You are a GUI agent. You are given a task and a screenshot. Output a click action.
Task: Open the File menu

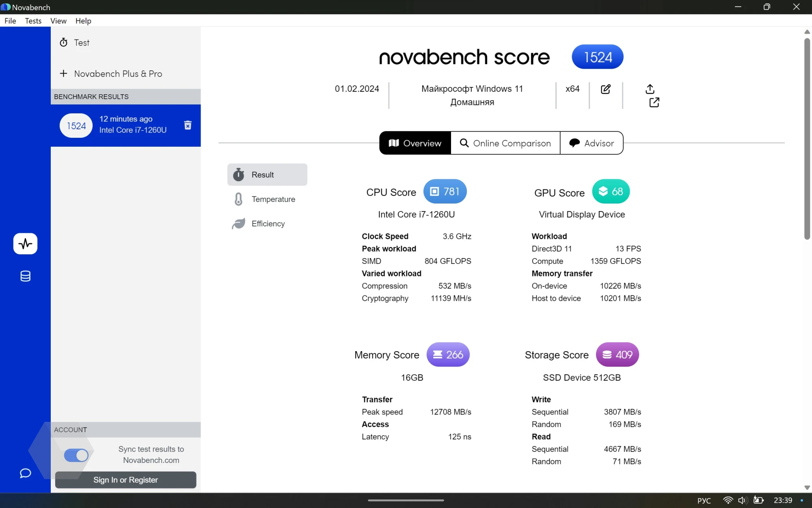tap(10, 21)
